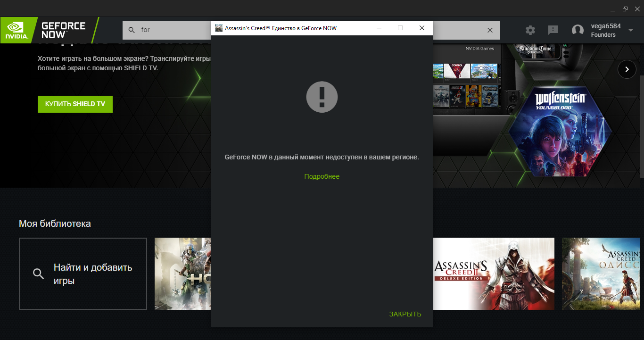Click the Assassin's Creed dialog title bar icon
The width and height of the screenshot is (644, 340).
click(x=219, y=28)
